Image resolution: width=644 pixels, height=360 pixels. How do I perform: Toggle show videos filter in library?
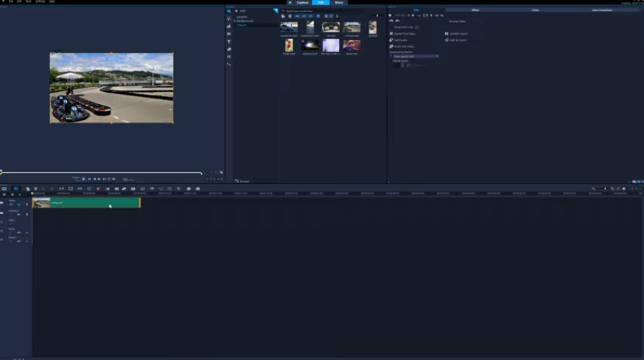[297, 16]
